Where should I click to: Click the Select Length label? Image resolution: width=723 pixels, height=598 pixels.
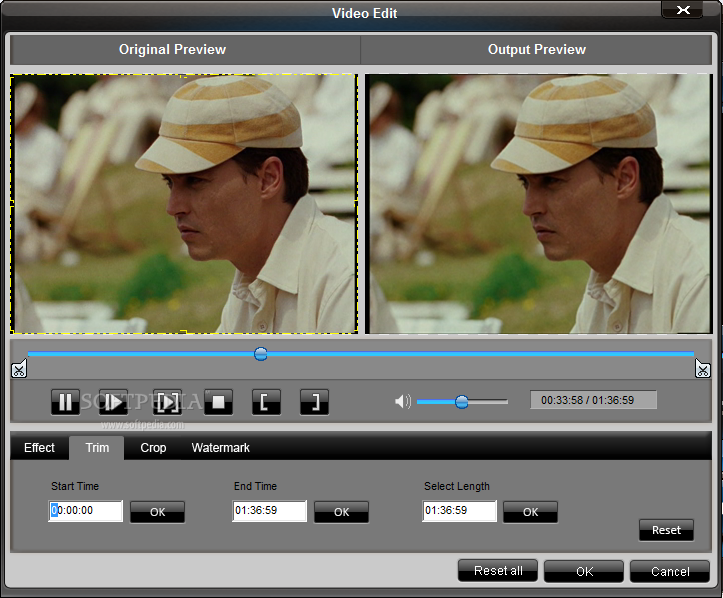coord(457,486)
